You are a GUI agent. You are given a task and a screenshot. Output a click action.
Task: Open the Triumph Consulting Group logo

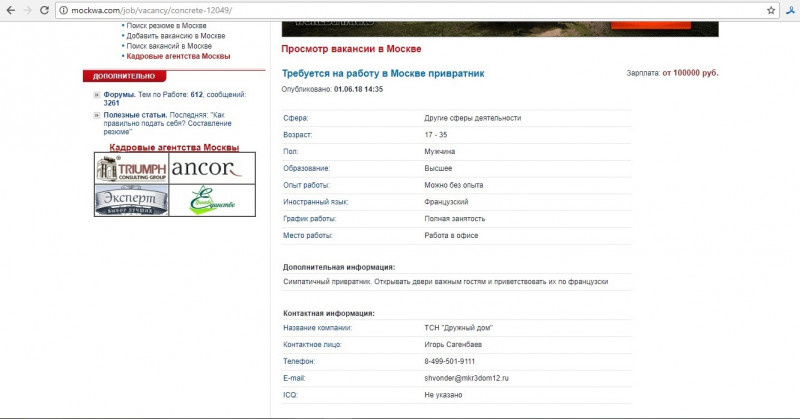tap(132, 168)
